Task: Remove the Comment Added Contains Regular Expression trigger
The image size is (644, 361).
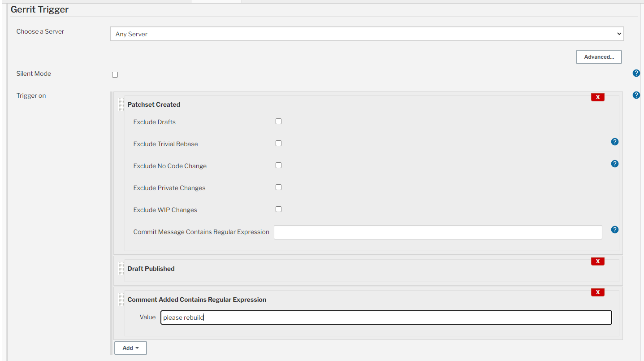Action: pos(598,292)
